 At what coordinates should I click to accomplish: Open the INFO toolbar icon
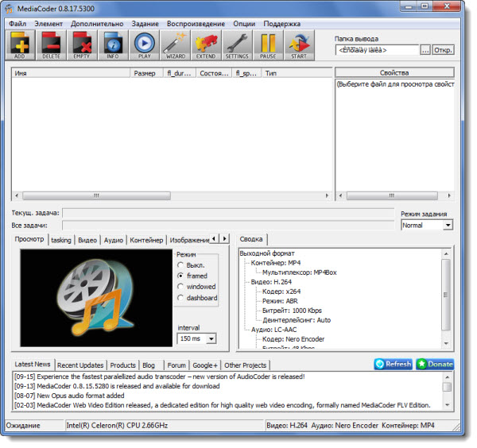112,45
